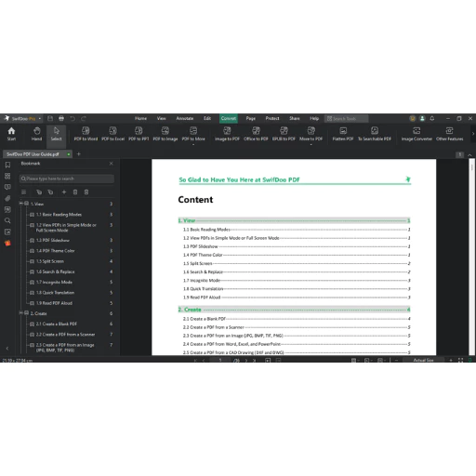Convert using PDF to Word
This screenshot has width=476, height=476.
click(x=86, y=134)
